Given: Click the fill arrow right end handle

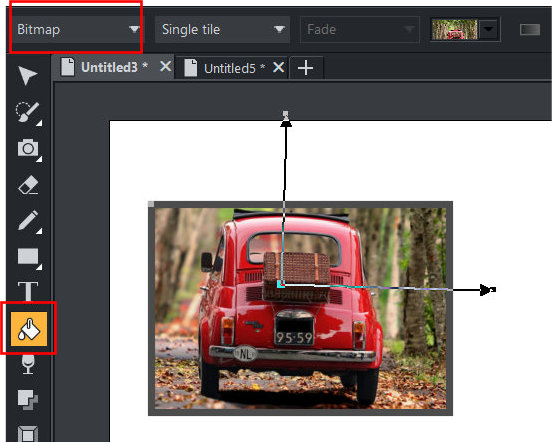Looking at the screenshot, I should (494, 290).
